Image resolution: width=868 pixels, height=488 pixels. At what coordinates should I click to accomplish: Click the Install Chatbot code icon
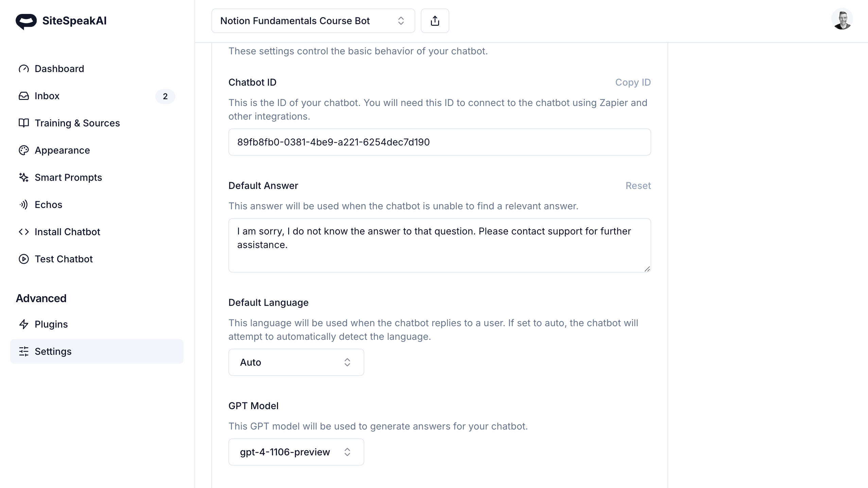(24, 232)
